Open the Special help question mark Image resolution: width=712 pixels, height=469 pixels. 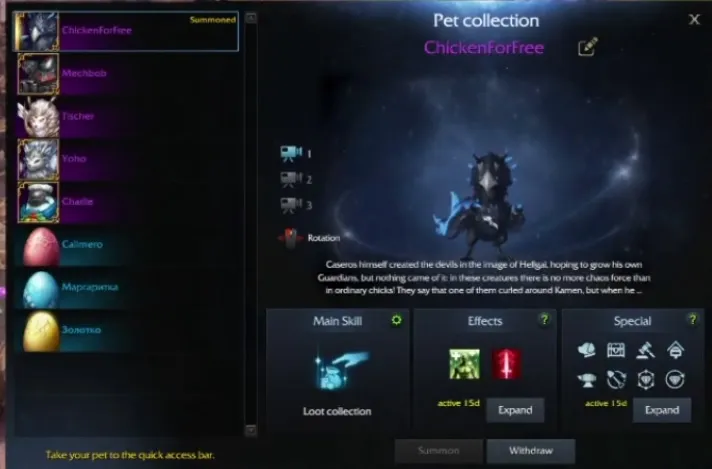pyautogui.click(x=692, y=320)
